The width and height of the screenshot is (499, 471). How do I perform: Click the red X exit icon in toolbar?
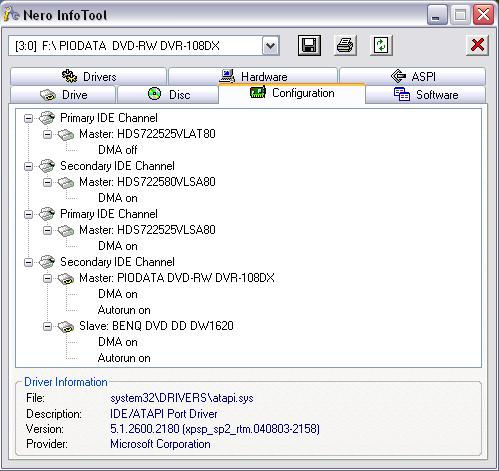coord(477,45)
